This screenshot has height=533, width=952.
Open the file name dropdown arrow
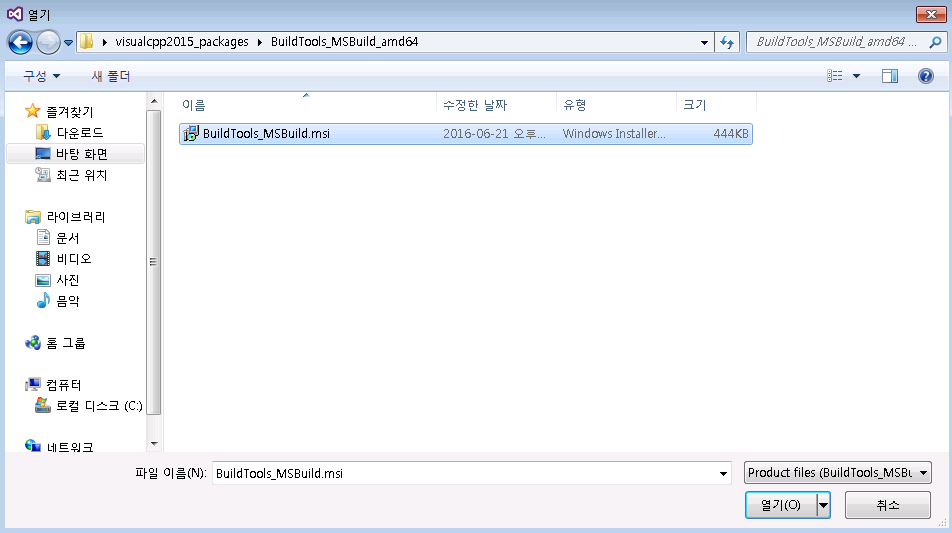pyautogui.click(x=723, y=474)
